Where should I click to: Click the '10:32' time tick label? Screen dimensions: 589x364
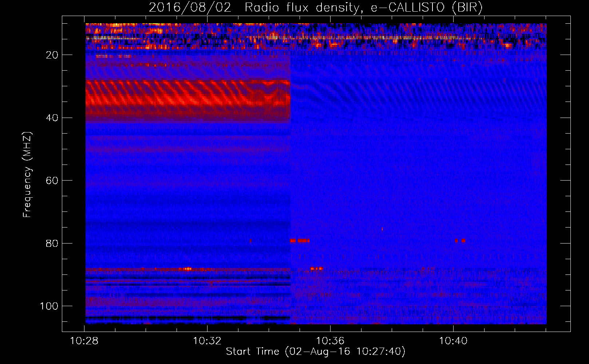pyautogui.click(x=207, y=341)
